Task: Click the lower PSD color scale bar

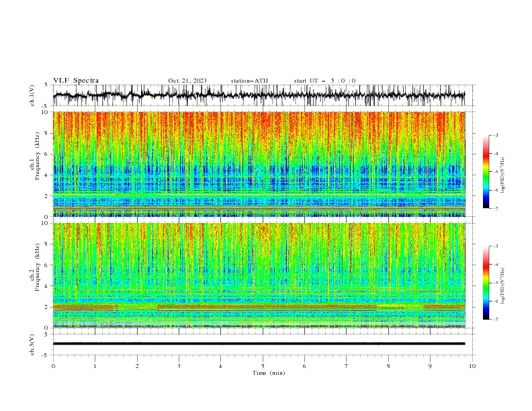Action: click(486, 283)
